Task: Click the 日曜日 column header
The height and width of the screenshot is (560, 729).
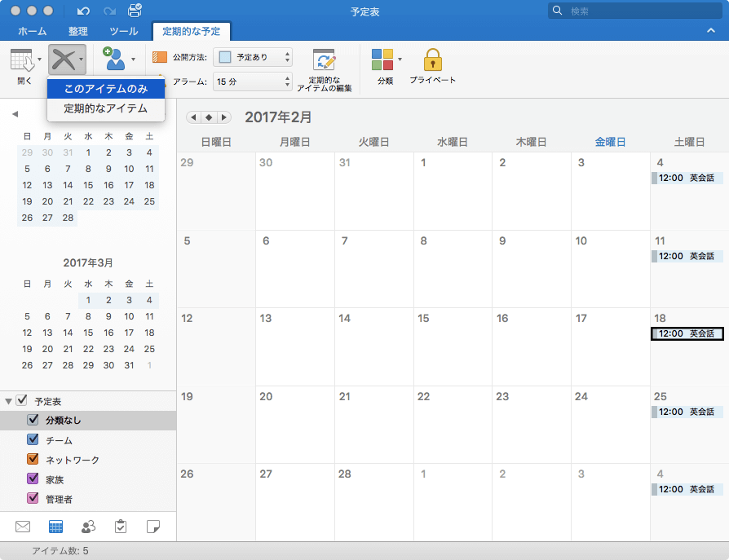Action: pyautogui.click(x=216, y=142)
